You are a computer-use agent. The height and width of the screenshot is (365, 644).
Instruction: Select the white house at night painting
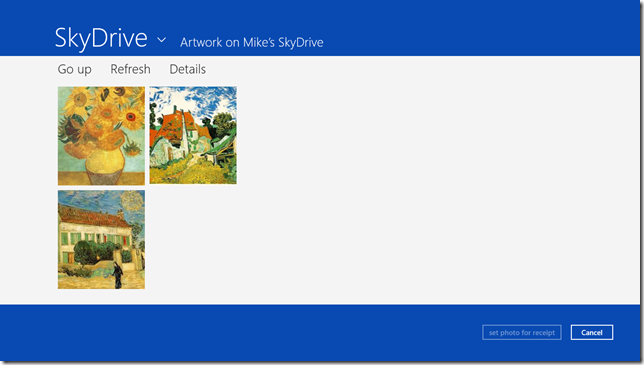[101, 239]
